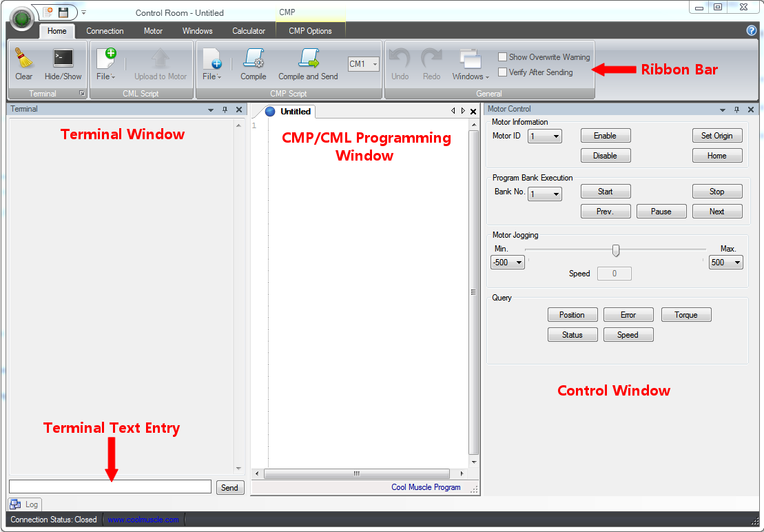Toggle terminal with the Hide/Show icon

click(63, 59)
